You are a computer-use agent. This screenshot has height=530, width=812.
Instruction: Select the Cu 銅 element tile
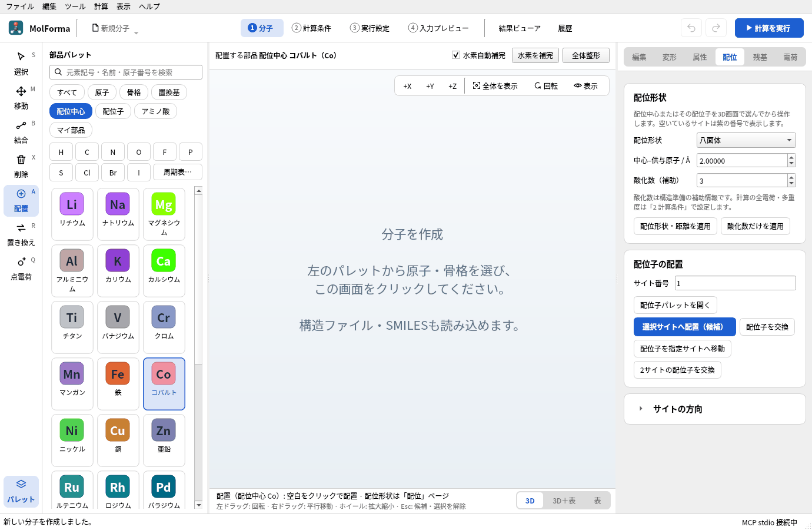click(x=118, y=440)
